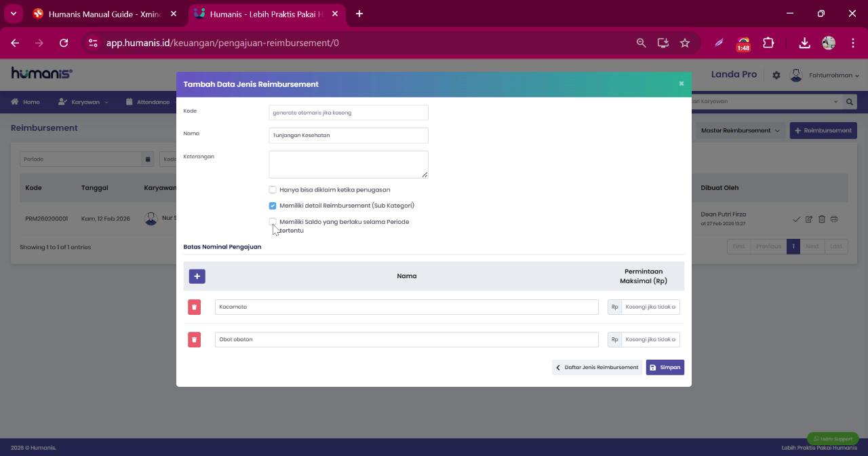
Task: Click the maximum Rp field for Kacamata
Action: click(650, 307)
